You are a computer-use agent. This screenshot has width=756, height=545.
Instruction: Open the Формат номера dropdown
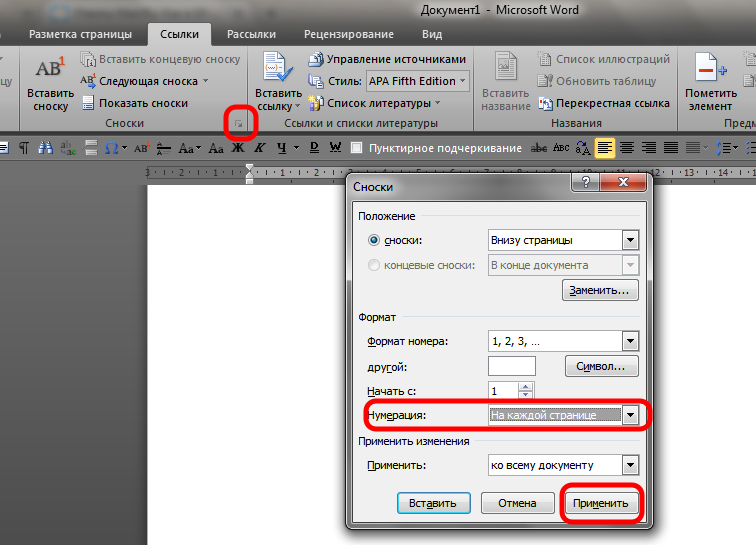point(630,341)
